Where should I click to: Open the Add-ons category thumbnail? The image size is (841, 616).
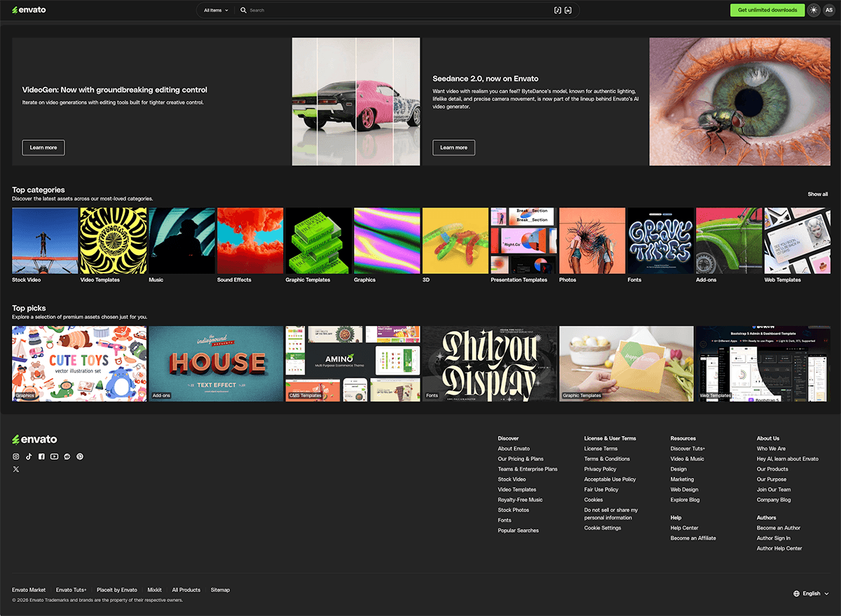point(729,240)
